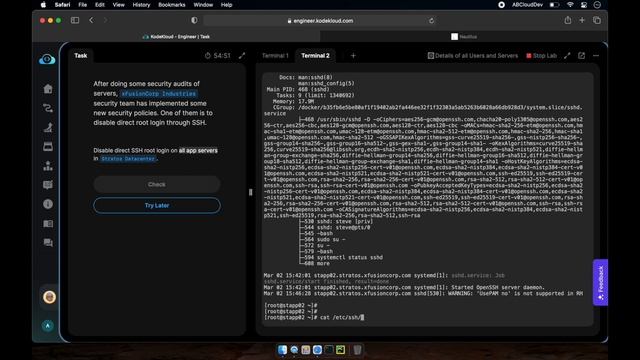This screenshot has height=360, width=640.
Task: Click the terminal command prompt line
Action: point(314,317)
